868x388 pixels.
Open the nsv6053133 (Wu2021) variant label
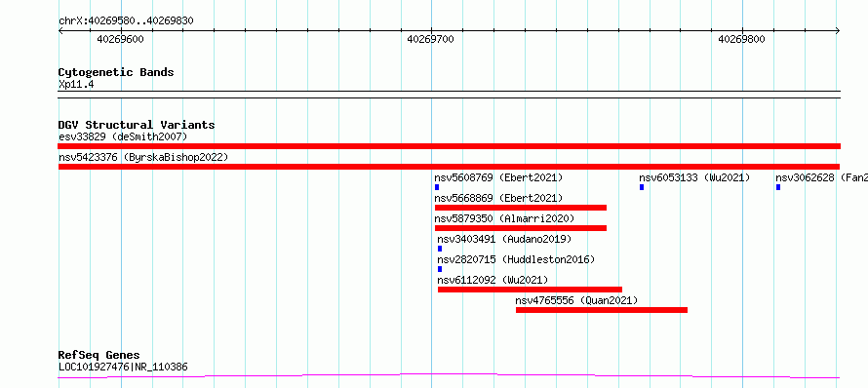pyautogui.click(x=694, y=177)
